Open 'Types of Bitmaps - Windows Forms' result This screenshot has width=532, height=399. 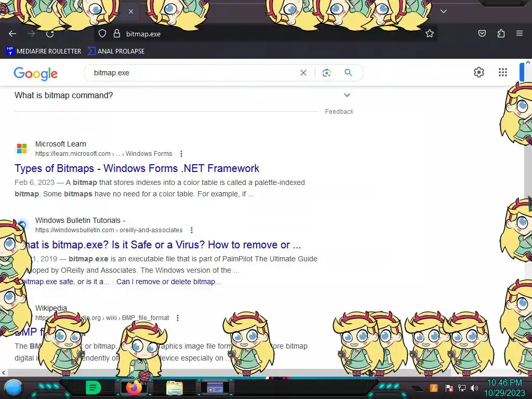[137, 168]
